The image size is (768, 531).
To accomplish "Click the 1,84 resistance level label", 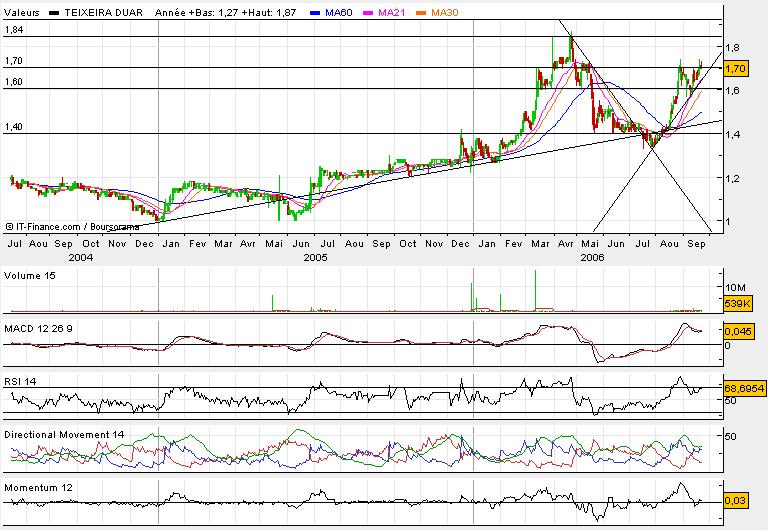I will (x=14, y=30).
